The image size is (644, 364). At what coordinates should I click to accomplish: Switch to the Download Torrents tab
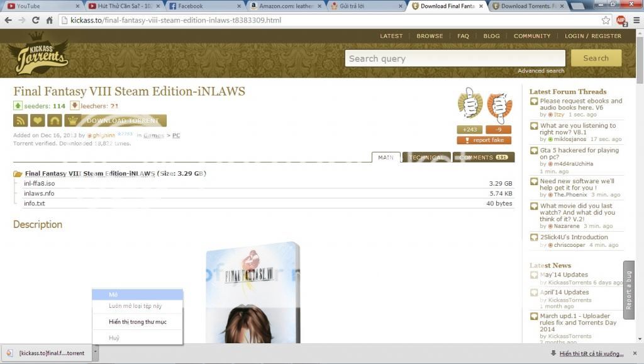528,6
